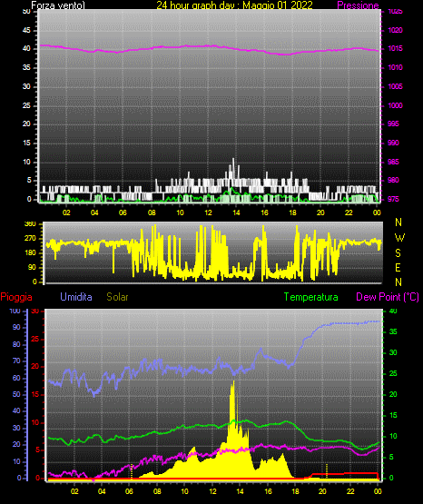The height and width of the screenshot is (504, 423).
Task: Click the 975 pressure axis value
Action: click(x=393, y=199)
